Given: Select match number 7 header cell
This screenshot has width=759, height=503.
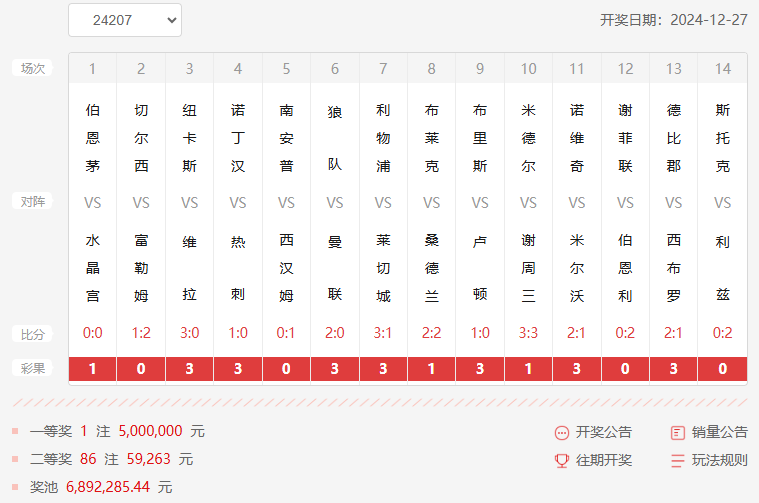Looking at the screenshot, I should click(383, 68).
